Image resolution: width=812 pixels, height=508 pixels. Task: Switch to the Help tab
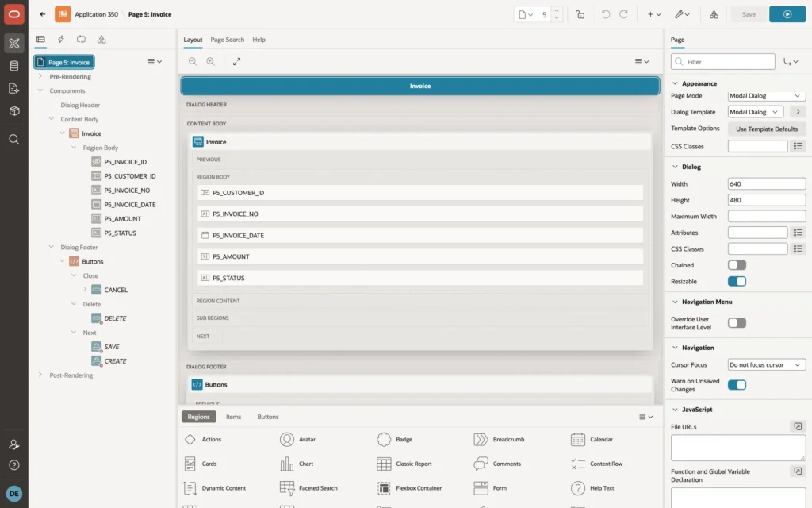tap(259, 40)
